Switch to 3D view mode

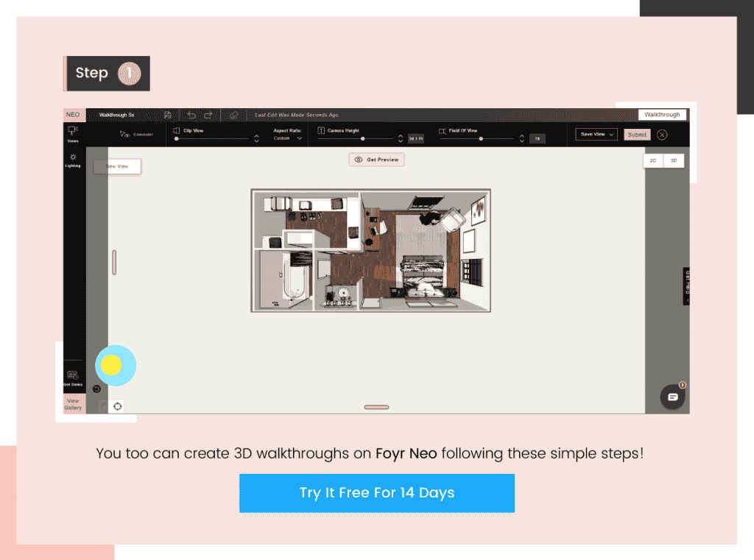[674, 160]
